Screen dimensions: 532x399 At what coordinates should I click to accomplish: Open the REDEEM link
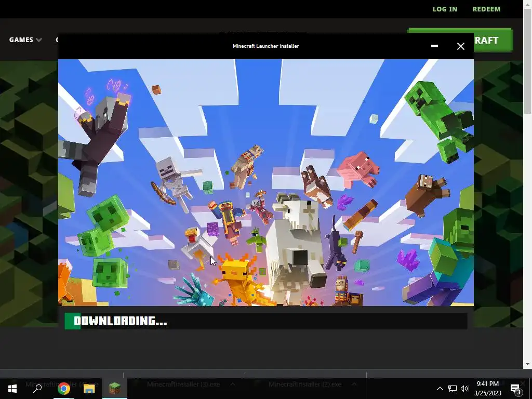[486, 9]
